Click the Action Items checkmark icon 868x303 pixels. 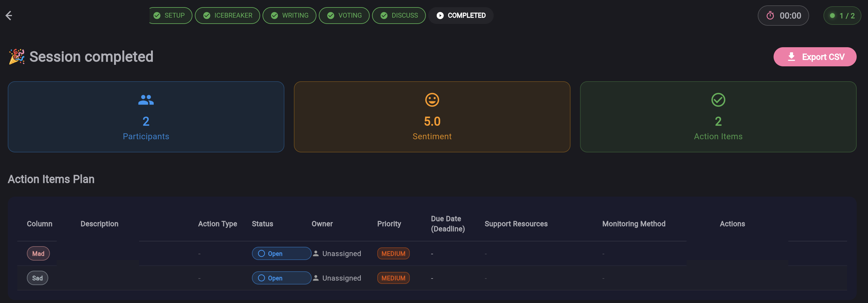[718, 100]
